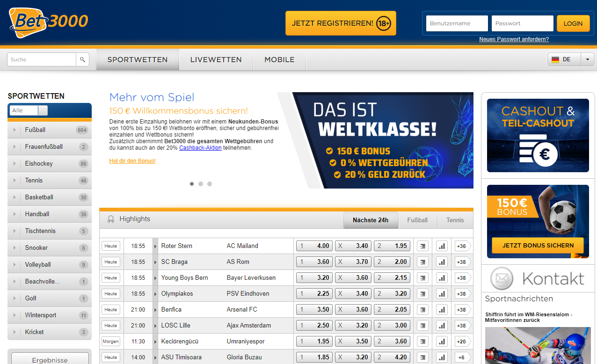Image resolution: width=597 pixels, height=364 pixels.
Task: Expand +20 more bets for Keciörengücü
Action: coord(463,342)
